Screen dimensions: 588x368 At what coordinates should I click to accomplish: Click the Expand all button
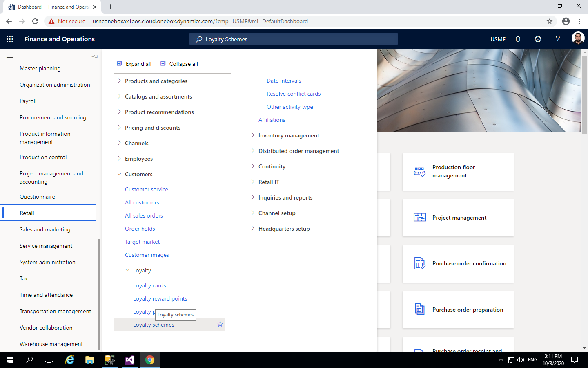click(134, 64)
